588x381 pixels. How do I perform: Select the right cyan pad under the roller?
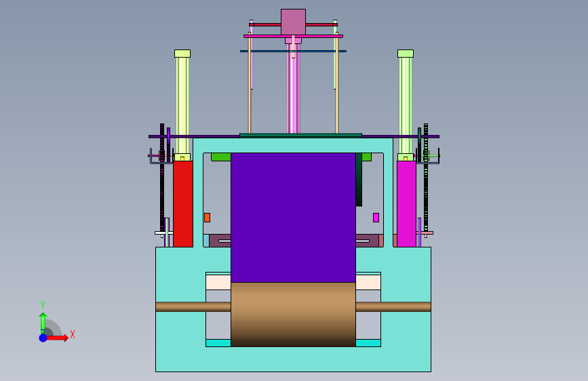368,343
